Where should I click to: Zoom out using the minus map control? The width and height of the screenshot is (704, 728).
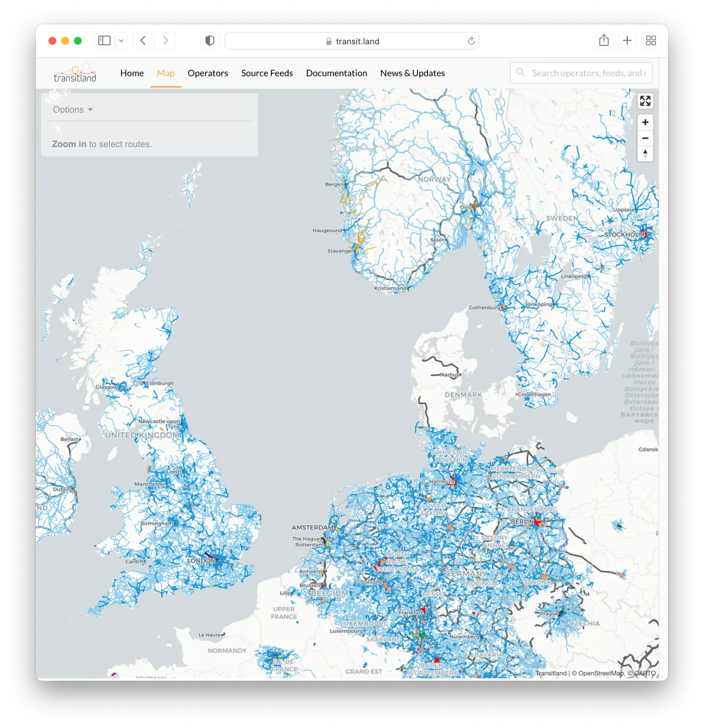tap(645, 138)
